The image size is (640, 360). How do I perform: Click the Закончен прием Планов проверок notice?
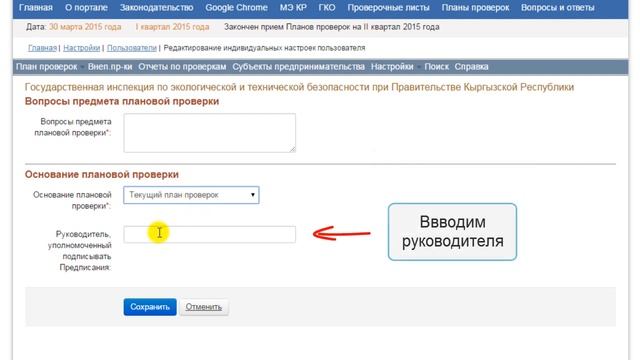coord(331,27)
